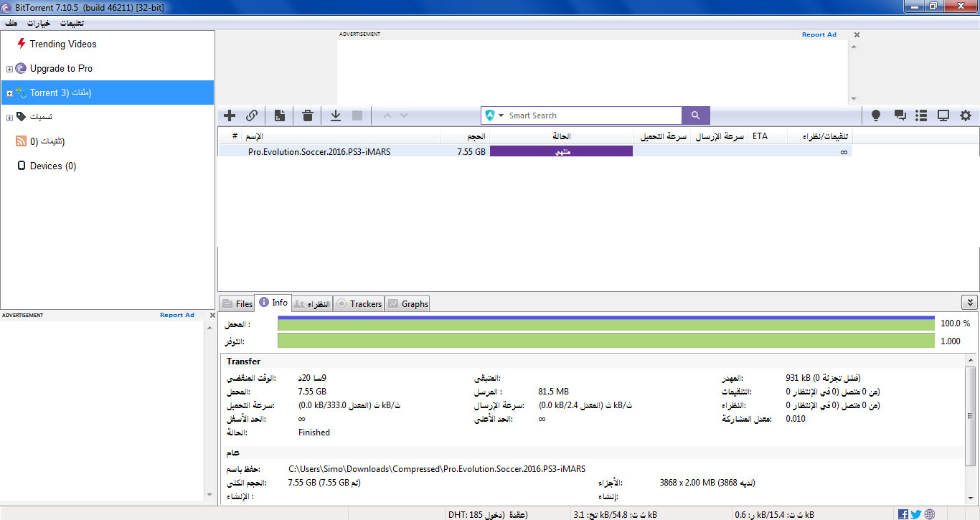Open the chat bubbles toolbar icon

click(x=900, y=115)
